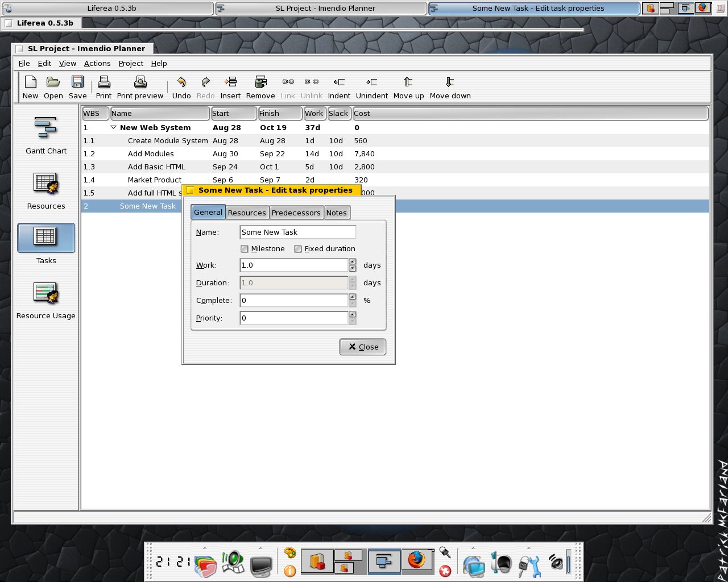Viewport: 728px width, 582px height.
Task: Move the task up
Action: pos(408,88)
